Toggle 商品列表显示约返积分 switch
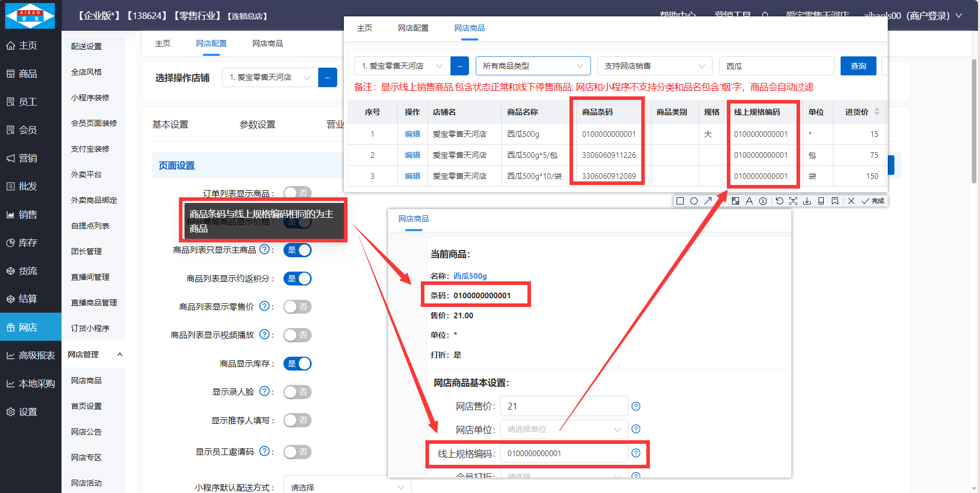This screenshot has height=493, width=980. point(297,278)
